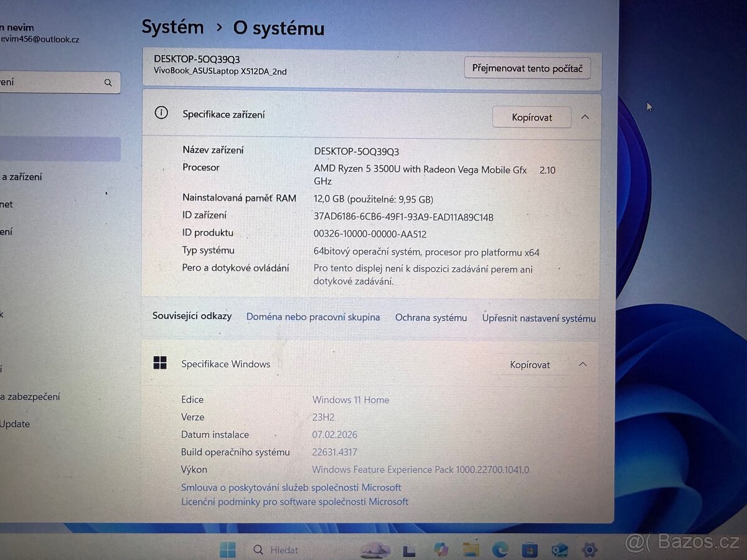Open Microsoft Edge from the taskbar
The image size is (747, 560).
(x=499, y=550)
